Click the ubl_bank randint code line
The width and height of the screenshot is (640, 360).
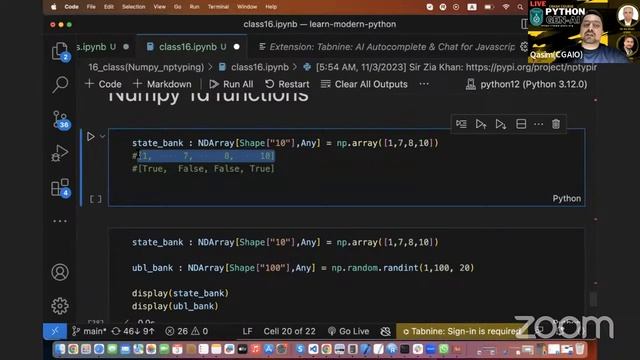point(302,268)
